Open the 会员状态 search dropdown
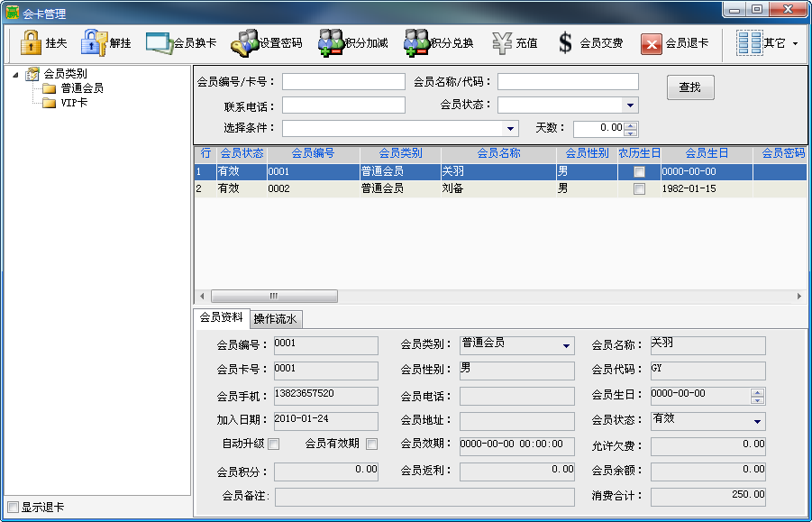Screen dimensions: 812x522 pos(630,105)
